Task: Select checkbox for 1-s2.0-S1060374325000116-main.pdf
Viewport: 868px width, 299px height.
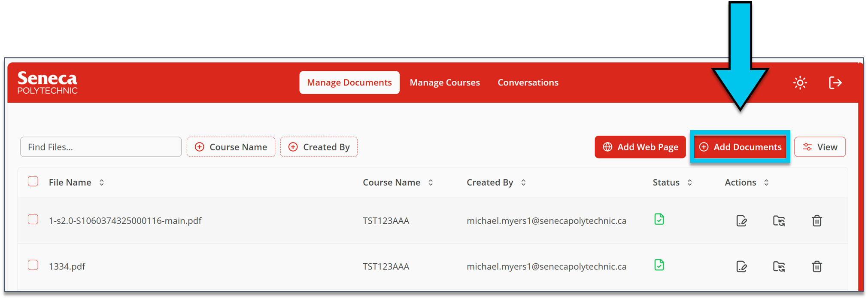Action: tap(33, 219)
